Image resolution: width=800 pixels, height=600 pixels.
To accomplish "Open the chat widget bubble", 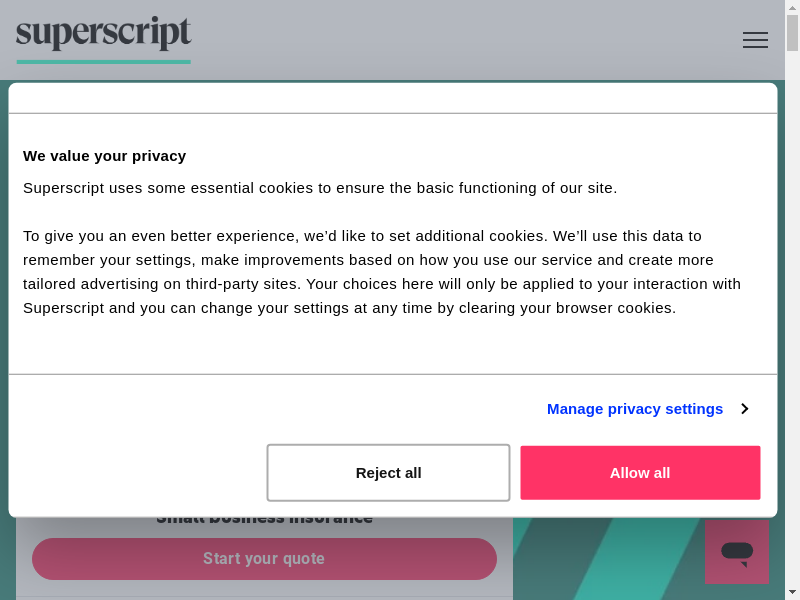I will (737, 551).
